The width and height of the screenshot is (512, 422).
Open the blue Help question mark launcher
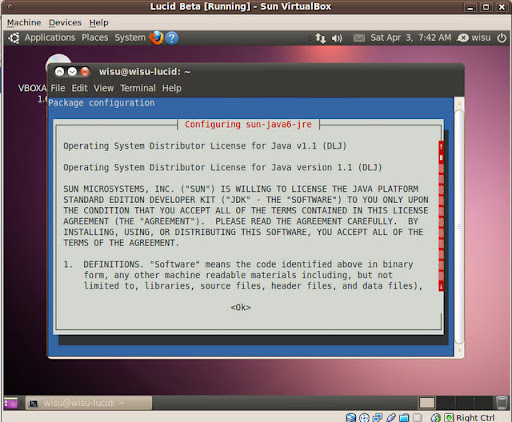tap(172, 38)
